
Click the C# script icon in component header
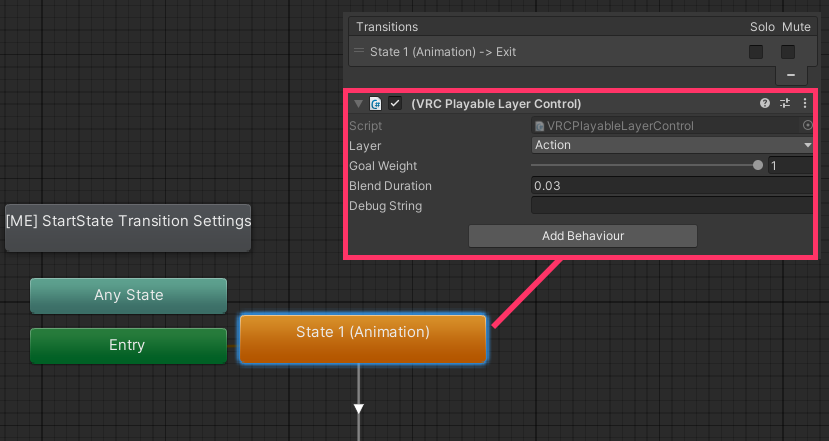(376, 103)
